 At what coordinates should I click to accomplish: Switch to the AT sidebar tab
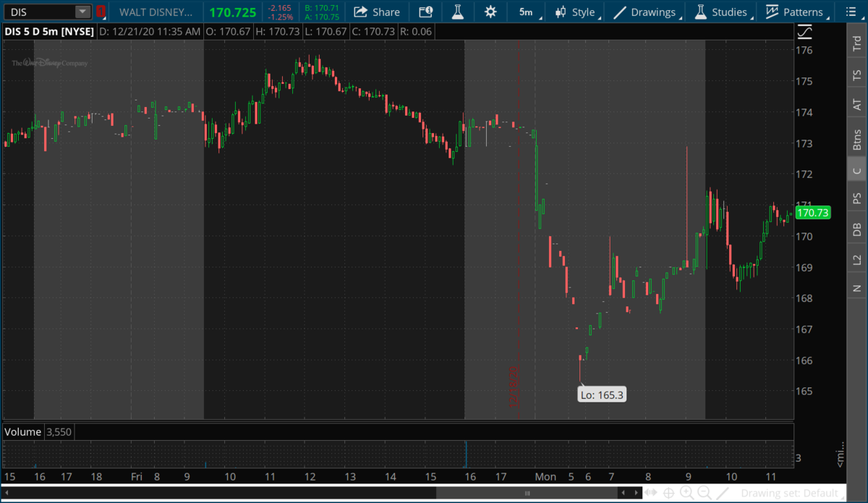857,106
